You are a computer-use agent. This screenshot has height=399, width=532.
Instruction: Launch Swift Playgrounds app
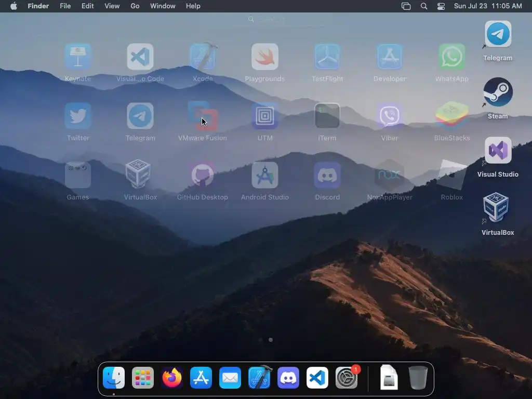(x=265, y=57)
